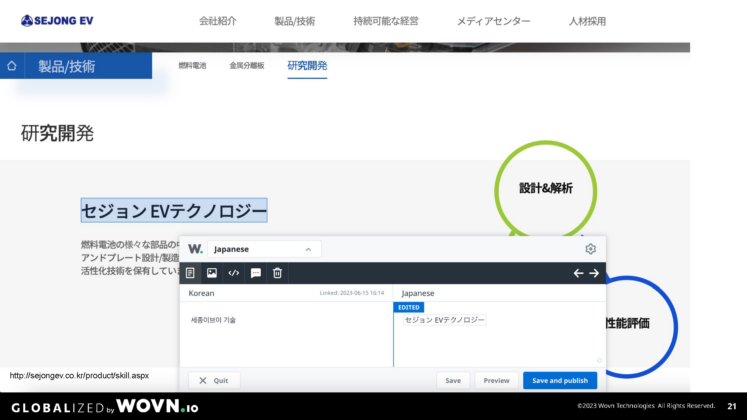Open the メディアセンター menu
The height and width of the screenshot is (420, 747).
pos(494,21)
